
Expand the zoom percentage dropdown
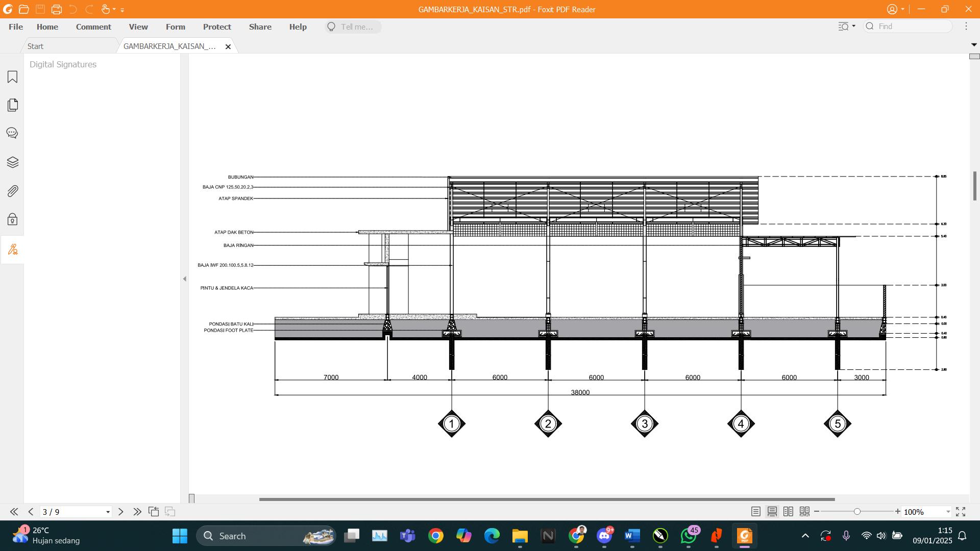[948, 512]
